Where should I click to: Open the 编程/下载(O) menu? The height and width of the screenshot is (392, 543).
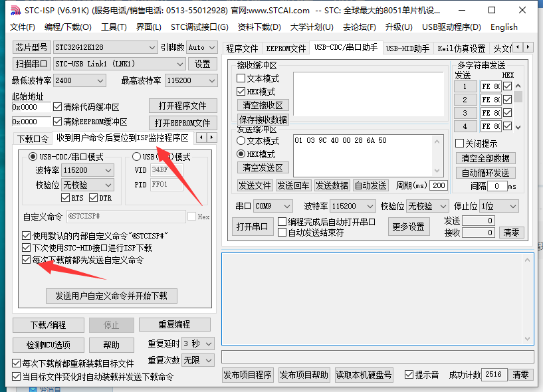68,27
